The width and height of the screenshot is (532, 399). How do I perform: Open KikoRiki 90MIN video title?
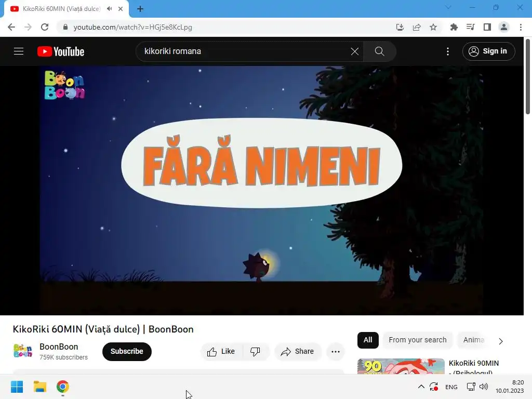(474, 367)
